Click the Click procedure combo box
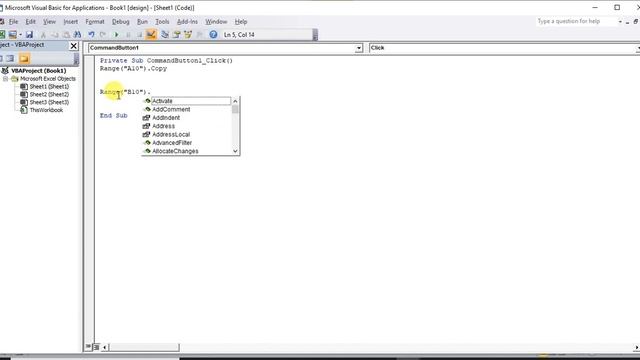This screenshot has height=360, width=640. click(504, 48)
